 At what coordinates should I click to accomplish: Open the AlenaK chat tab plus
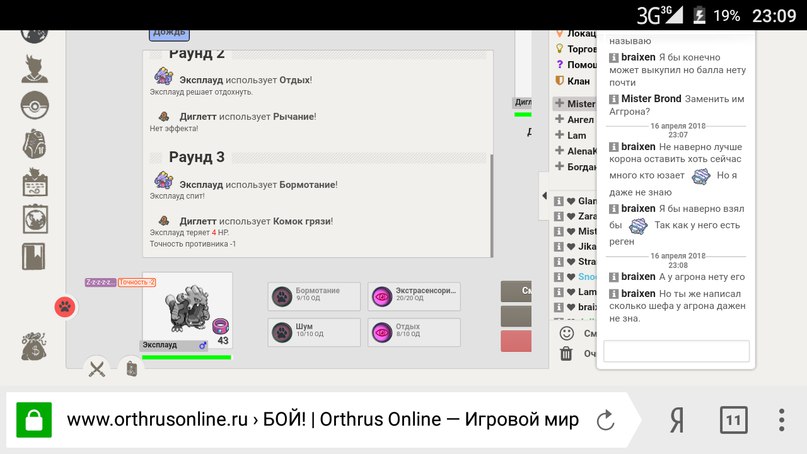559,151
